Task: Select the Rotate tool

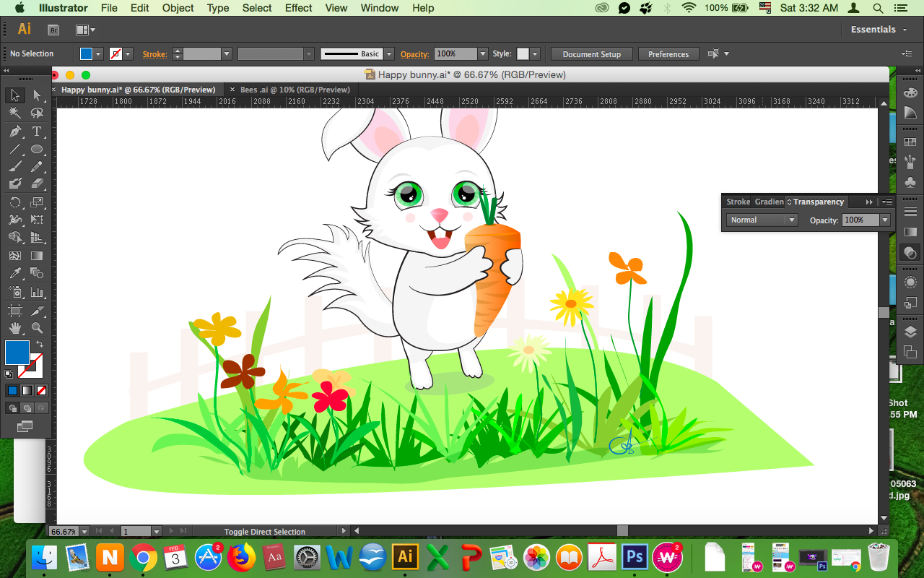Action: [x=15, y=202]
